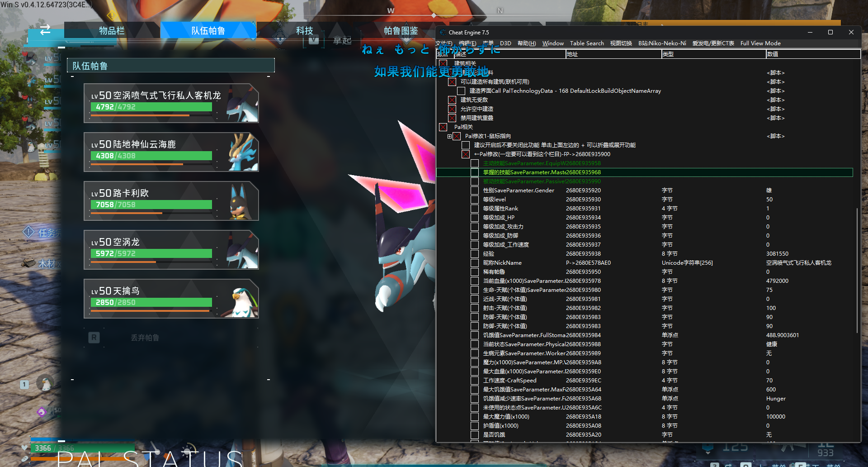Toggle the 建筑无受敌 checkbox
This screenshot has width=868, height=467.
point(452,100)
